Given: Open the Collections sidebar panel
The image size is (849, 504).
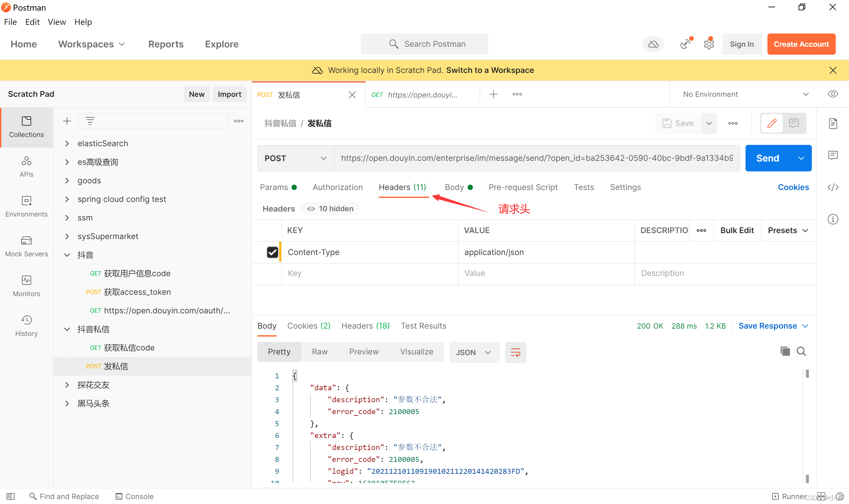Looking at the screenshot, I should [27, 127].
